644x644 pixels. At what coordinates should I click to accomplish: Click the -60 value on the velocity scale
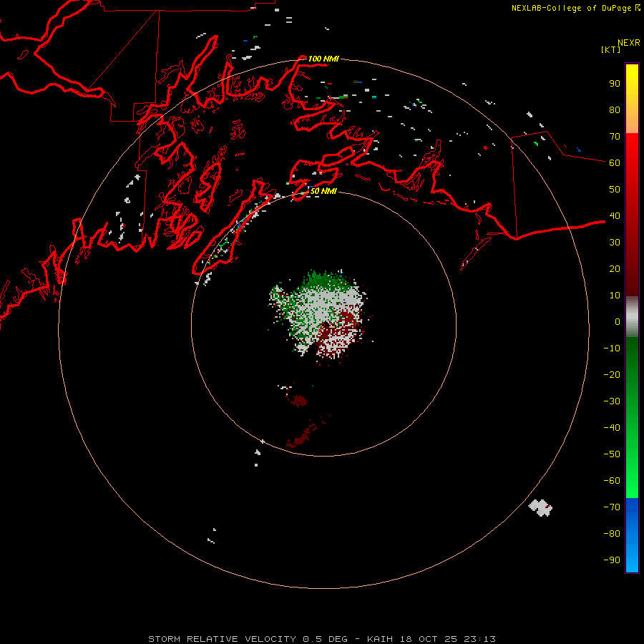[612, 481]
